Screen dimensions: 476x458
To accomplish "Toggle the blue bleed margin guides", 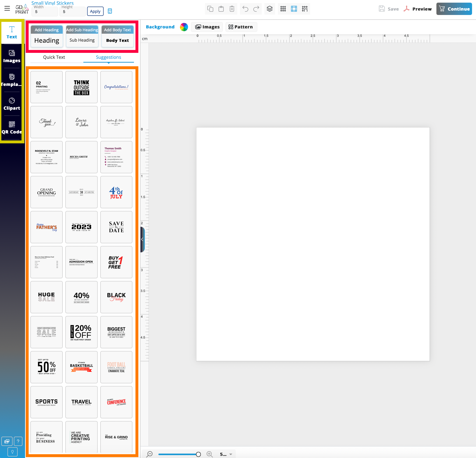I will click(294, 9).
